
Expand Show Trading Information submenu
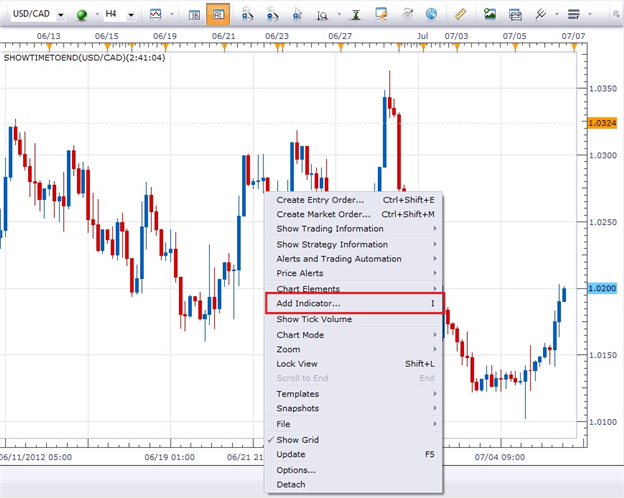[x=354, y=228]
